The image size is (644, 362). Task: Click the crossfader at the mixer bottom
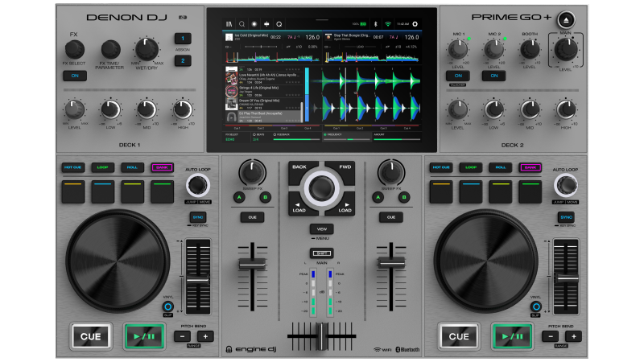321,335
